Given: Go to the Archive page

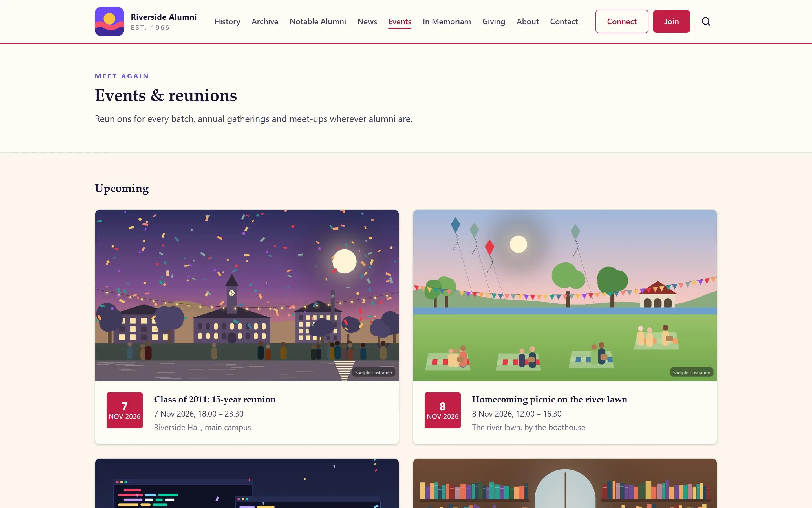Looking at the screenshot, I should pos(265,21).
